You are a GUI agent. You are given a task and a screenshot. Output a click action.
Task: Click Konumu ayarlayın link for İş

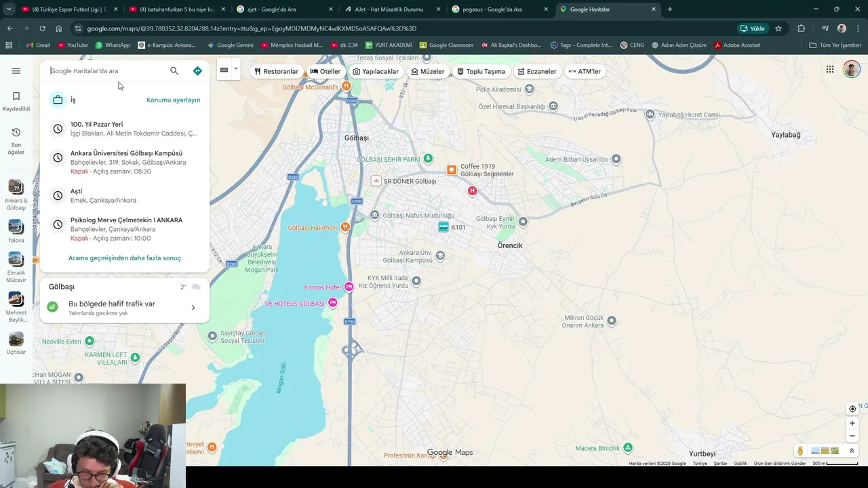pos(173,100)
